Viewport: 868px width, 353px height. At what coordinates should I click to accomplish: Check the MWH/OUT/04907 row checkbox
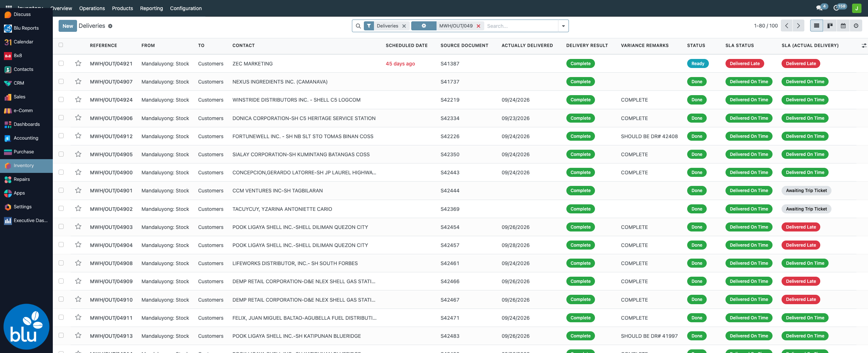coord(61,81)
